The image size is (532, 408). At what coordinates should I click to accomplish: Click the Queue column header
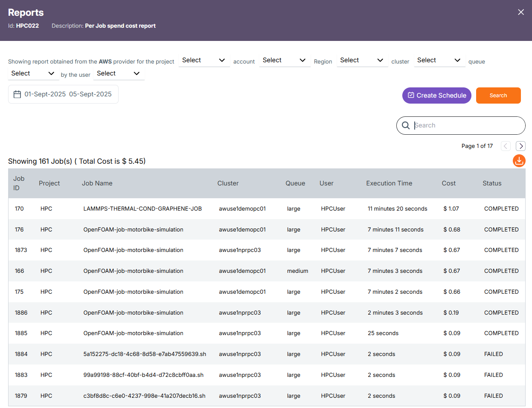pyautogui.click(x=295, y=183)
